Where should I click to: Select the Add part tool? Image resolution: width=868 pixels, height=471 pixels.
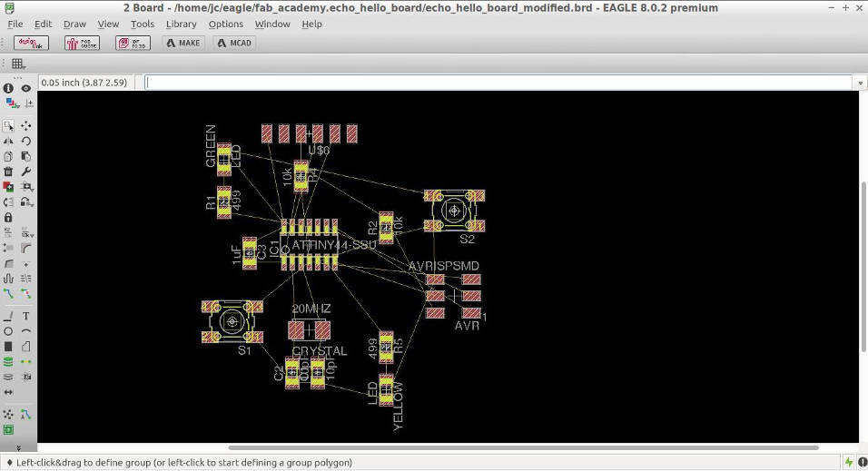pyautogui.click(x=8, y=187)
